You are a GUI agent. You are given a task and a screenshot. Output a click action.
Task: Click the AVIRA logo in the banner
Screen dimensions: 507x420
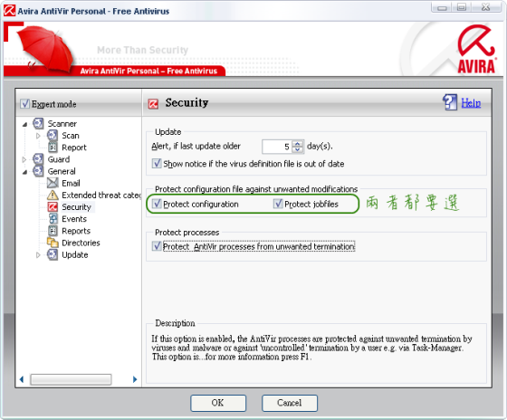pos(476,50)
